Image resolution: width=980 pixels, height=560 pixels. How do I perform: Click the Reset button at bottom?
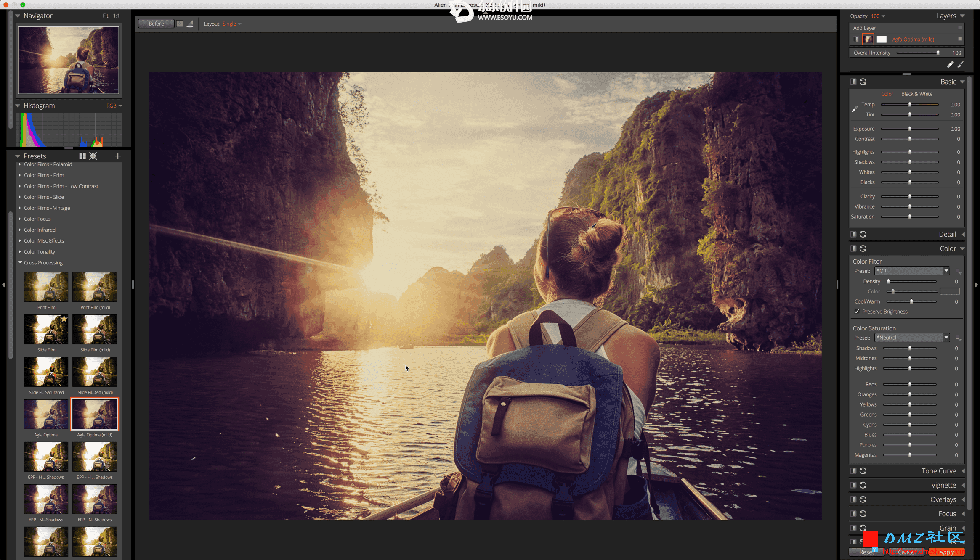(x=866, y=552)
